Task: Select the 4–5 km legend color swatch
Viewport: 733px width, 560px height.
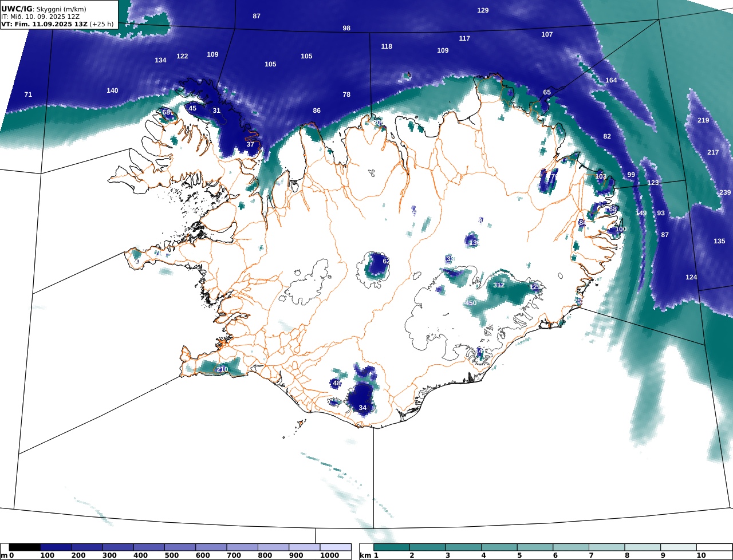Action: (500, 547)
